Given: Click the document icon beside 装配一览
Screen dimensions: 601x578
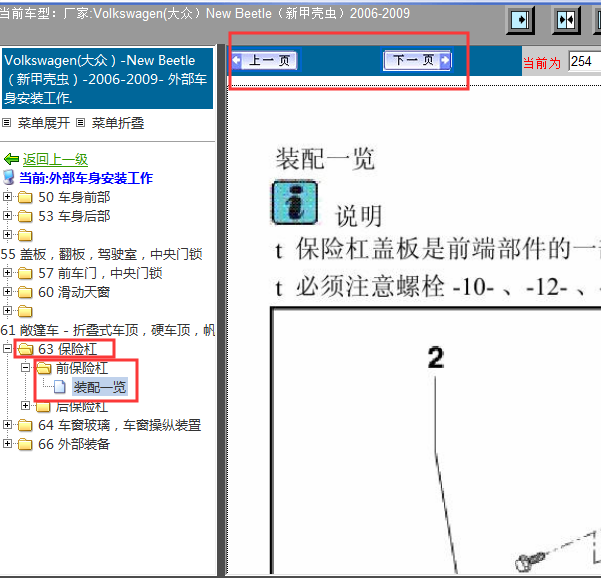Looking at the screenshot, I should point(59,387).
